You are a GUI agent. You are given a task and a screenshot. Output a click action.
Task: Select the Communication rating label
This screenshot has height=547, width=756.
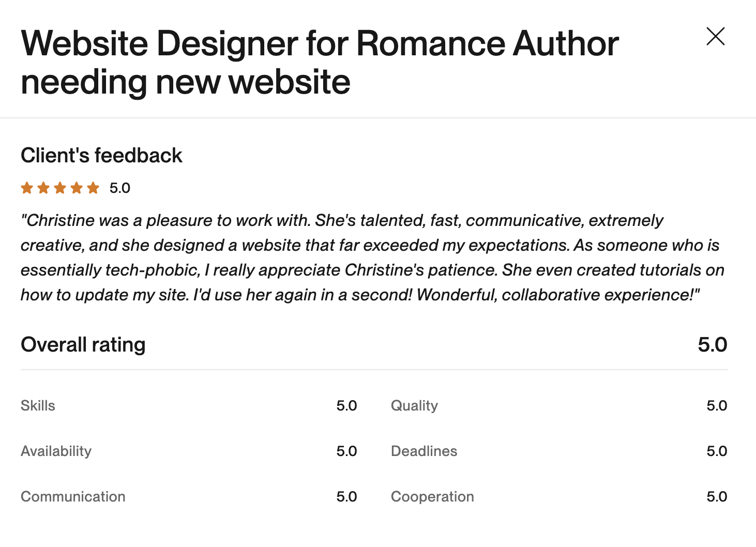(73, 497)
